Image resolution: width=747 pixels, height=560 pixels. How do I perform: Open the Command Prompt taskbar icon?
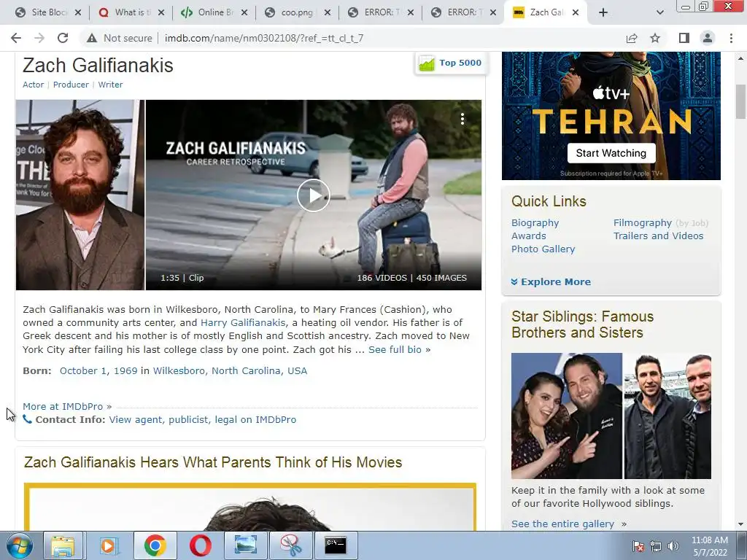[336, 545]
